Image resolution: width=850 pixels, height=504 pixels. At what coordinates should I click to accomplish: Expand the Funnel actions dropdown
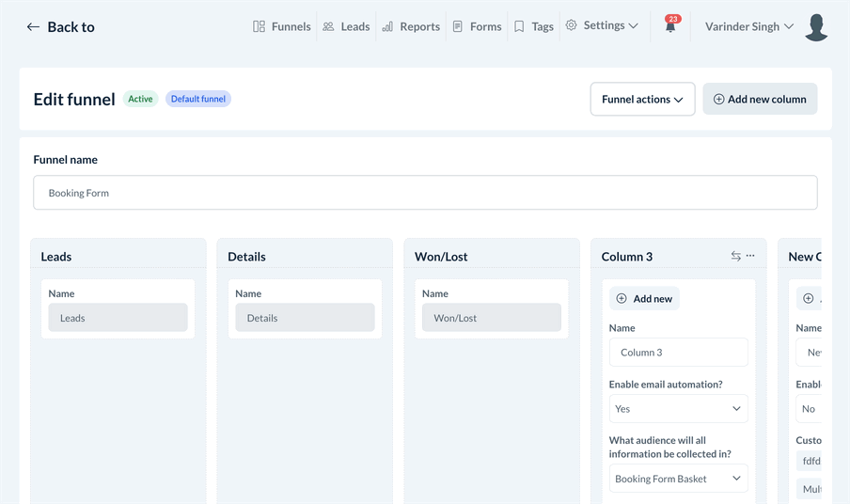(x=642, y=99)
